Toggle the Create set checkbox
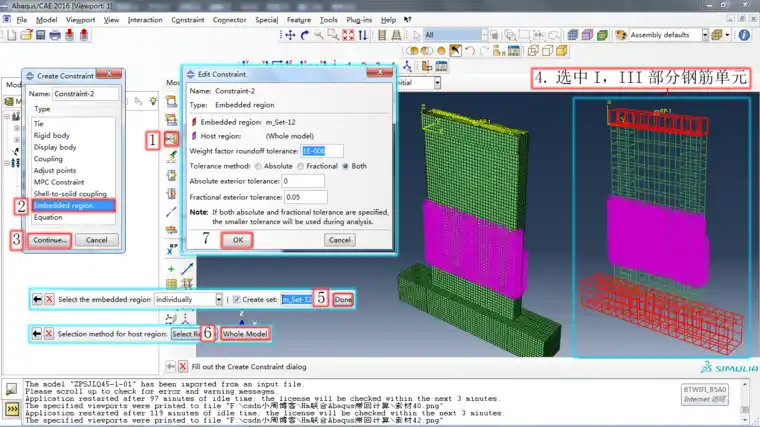 [x=236, y=300]
